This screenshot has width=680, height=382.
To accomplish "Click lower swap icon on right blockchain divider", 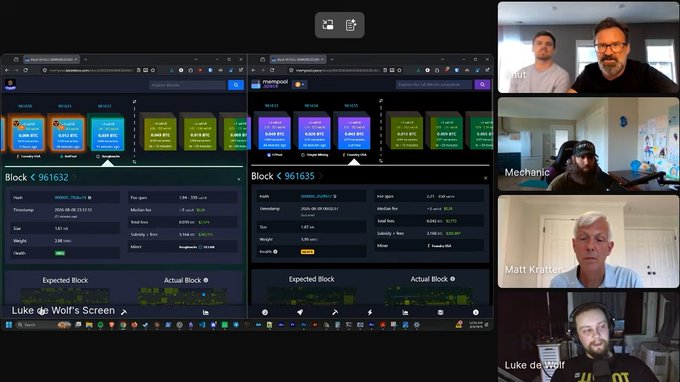I will coord(381,161).
